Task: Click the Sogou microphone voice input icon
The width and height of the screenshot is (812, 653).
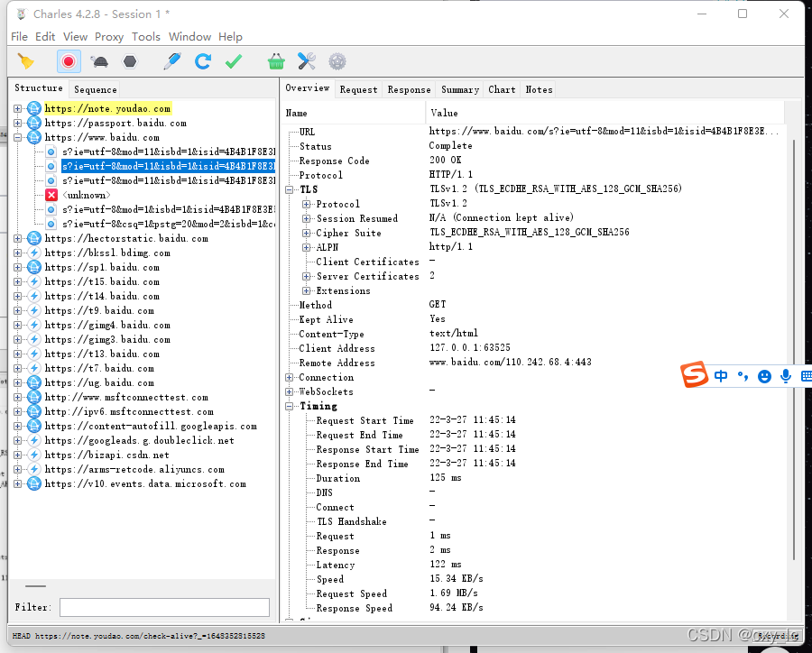Action: pos(786,376)
